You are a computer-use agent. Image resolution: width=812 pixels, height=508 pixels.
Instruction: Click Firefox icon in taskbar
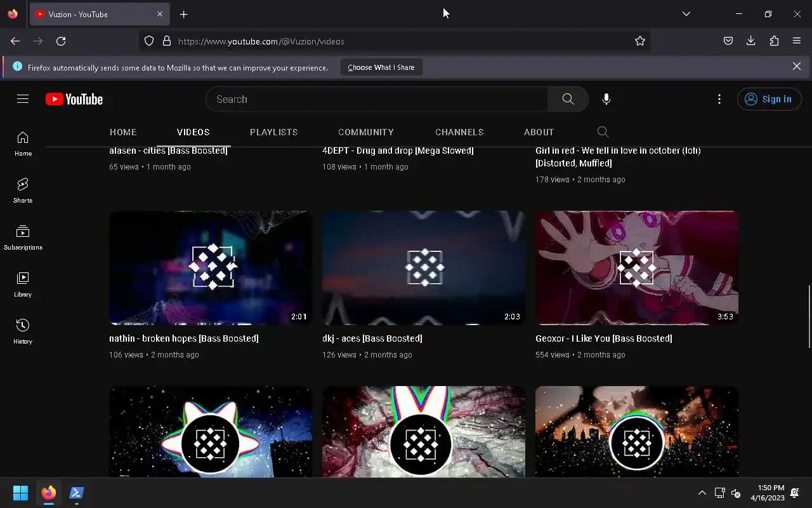tap(49, 493)
